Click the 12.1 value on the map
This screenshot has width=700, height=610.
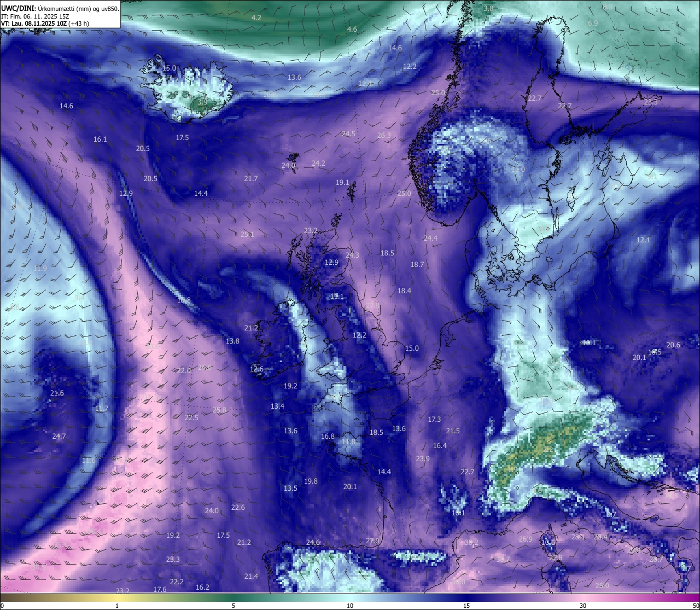point(643,240)
